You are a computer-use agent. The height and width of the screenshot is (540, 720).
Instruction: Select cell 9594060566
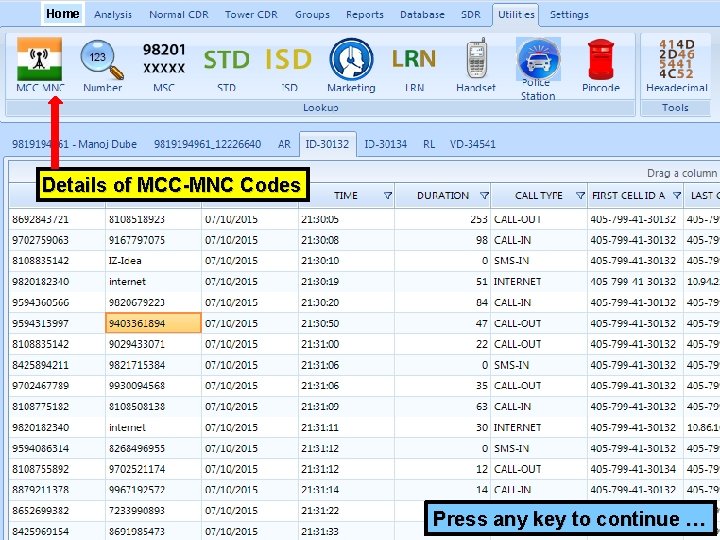[x=57, y=303]
